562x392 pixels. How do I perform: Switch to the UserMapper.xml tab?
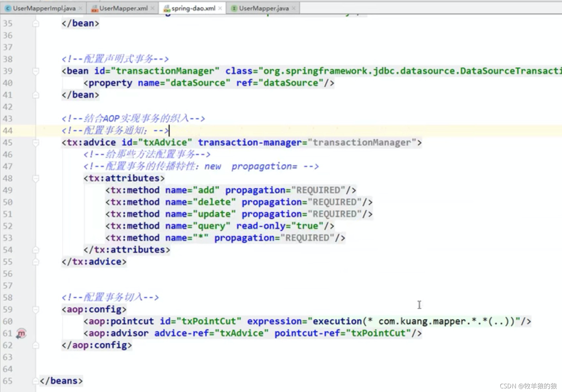click(x=123, y=8)
